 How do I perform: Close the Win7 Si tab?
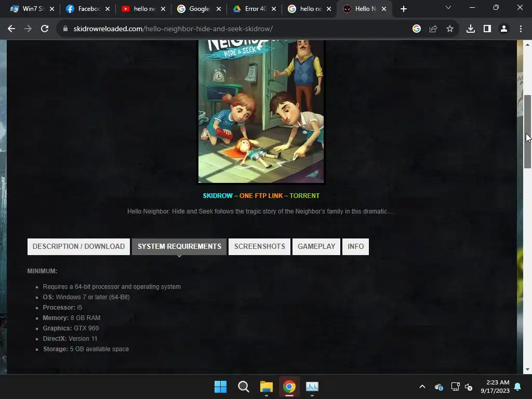[52, 9]
